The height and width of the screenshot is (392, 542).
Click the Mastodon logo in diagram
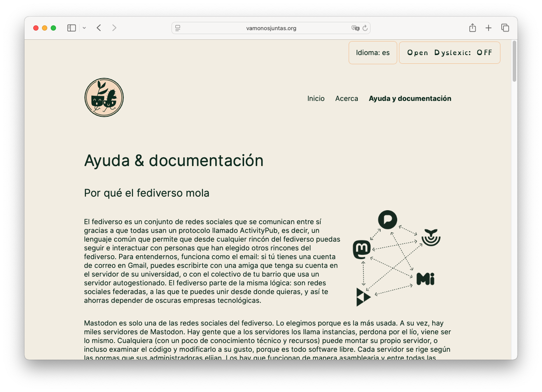pos(362,250)
